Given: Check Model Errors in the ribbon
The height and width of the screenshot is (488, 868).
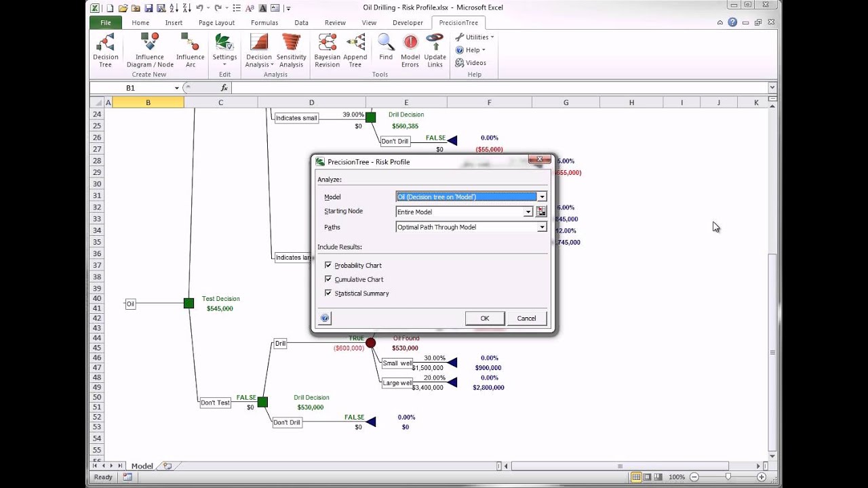Looking at the screenshot, I should click(x=410, y=50).
